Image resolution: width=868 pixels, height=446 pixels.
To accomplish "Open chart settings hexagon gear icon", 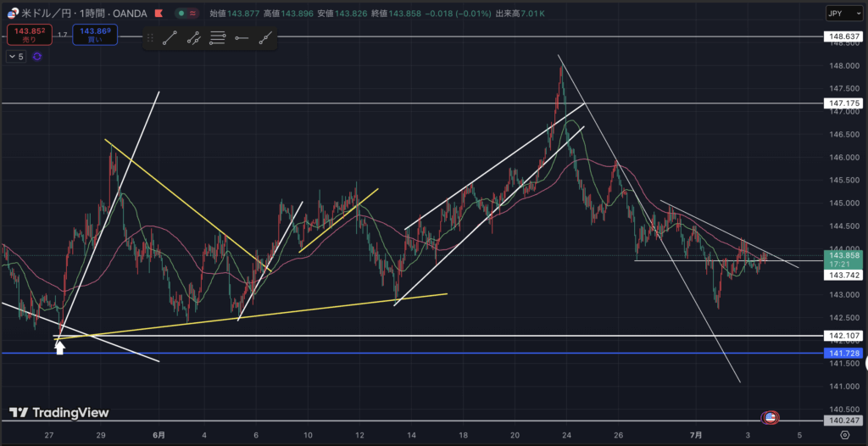I will tap(845, 434).
